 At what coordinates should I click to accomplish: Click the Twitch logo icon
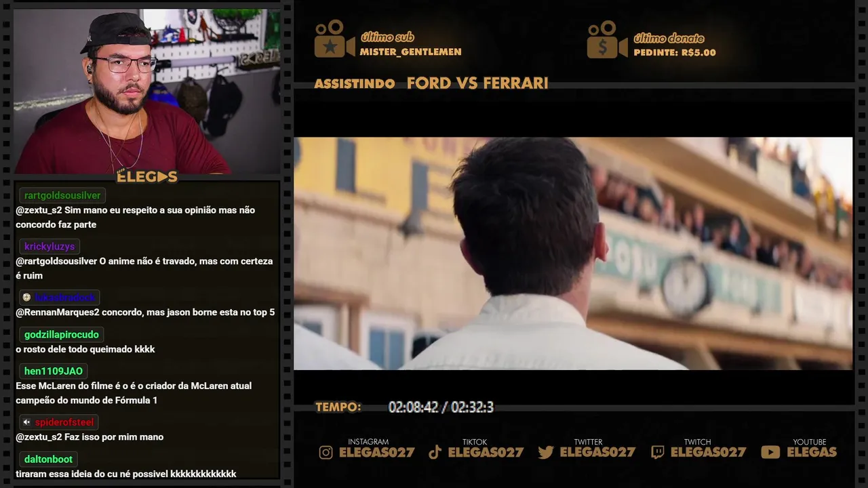click(x=657, y=452)
